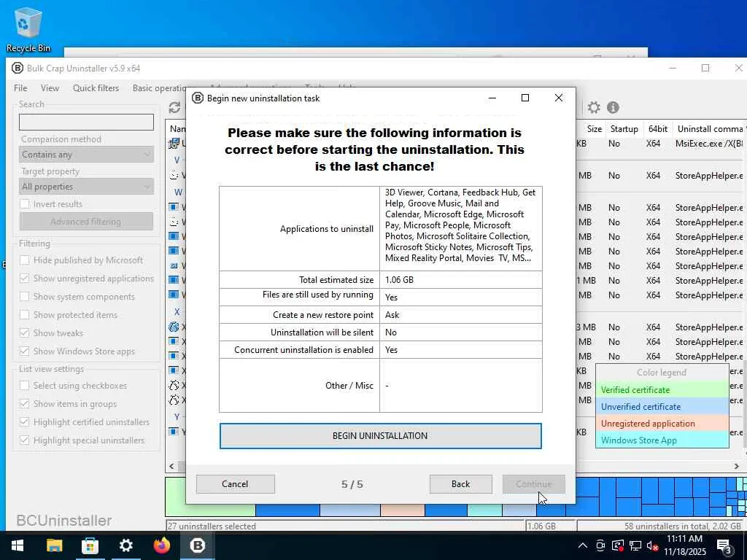The image size is (747, 560).
Task: Click the 1.06 GB total estimated size value
Action: (x=399, y=280)
